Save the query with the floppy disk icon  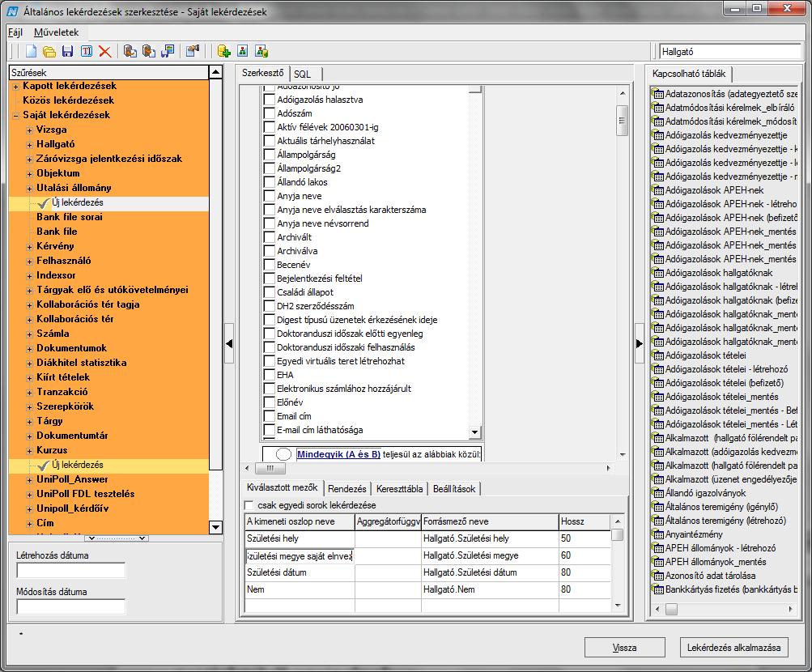click(67, 51)
